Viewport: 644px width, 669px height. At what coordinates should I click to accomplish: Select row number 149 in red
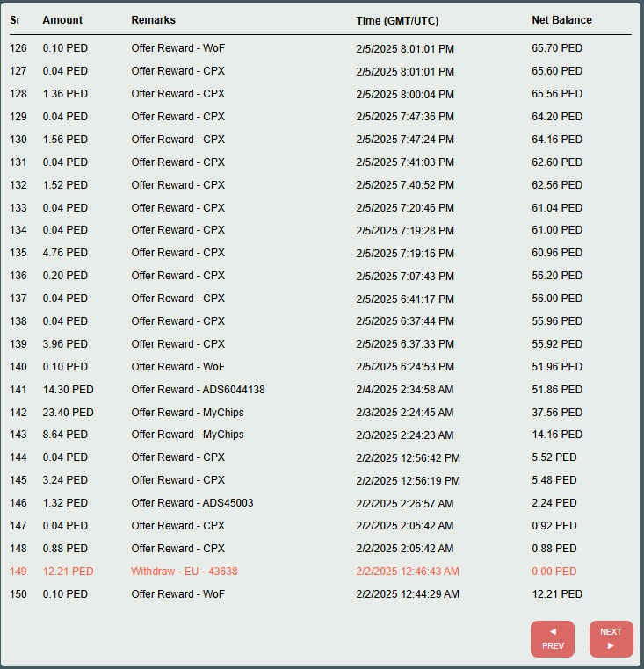[18, 572]
